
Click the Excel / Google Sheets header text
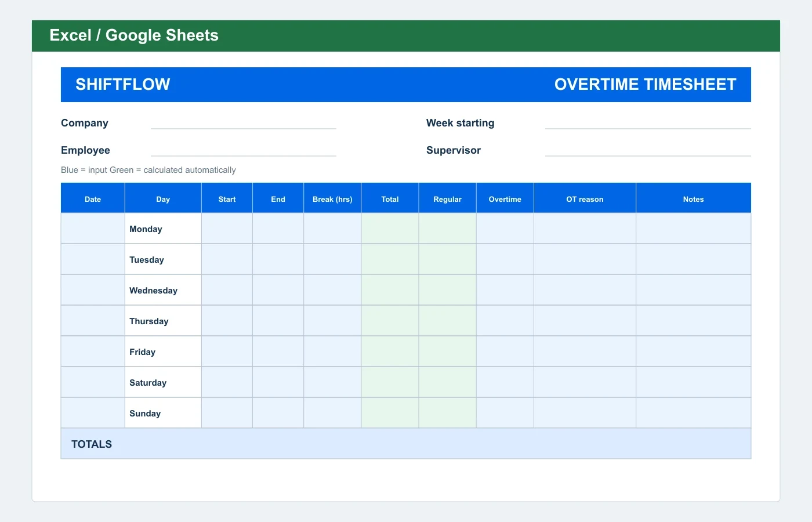click(134, 35)
